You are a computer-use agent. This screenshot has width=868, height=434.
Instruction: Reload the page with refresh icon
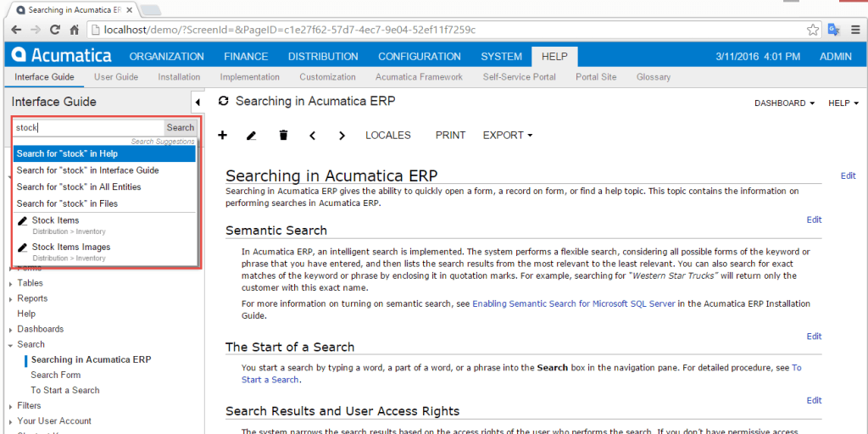tap(55, 30)
